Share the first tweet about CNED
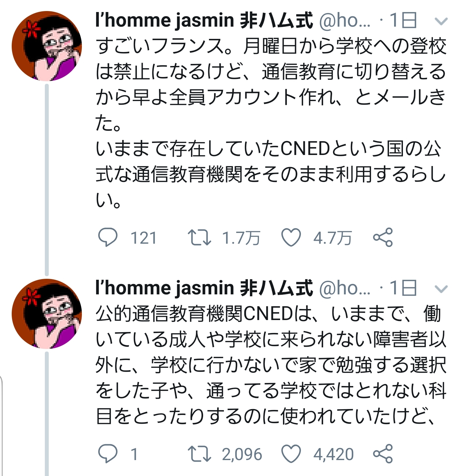The height and width of the screenshot is (476, 464). pos(383,238)
